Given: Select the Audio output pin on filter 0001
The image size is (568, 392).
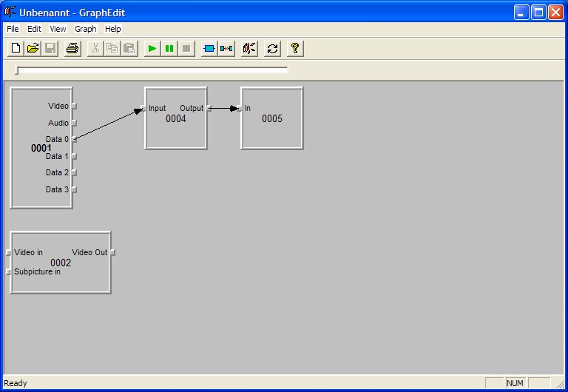Looking at the screenshot, I should pos(74,123).
